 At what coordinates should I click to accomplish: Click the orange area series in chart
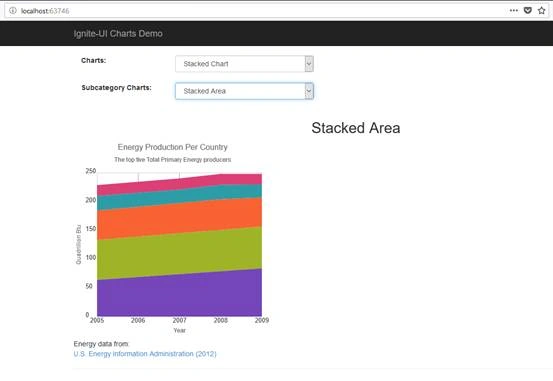coord(179,218)
